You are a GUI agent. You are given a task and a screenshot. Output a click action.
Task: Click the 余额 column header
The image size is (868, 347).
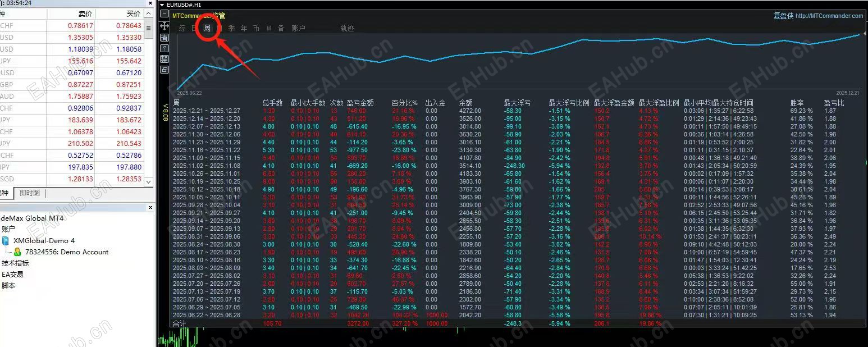(466, 103)
